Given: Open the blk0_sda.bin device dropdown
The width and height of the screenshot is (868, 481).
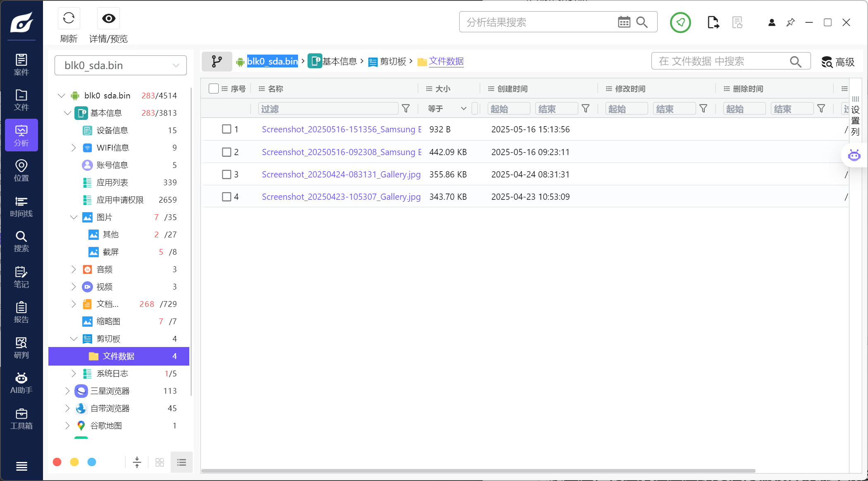Looking at the screenshot, I should (120, 65).
